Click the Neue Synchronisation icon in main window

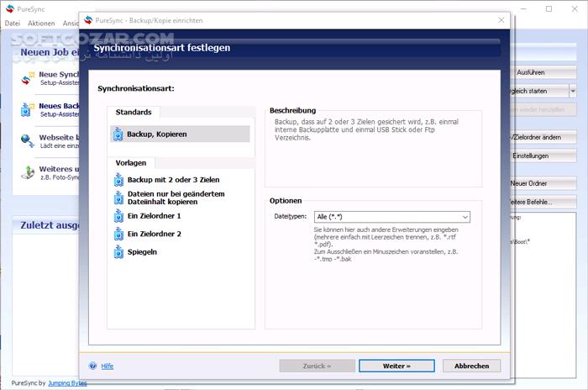(28, 78)
